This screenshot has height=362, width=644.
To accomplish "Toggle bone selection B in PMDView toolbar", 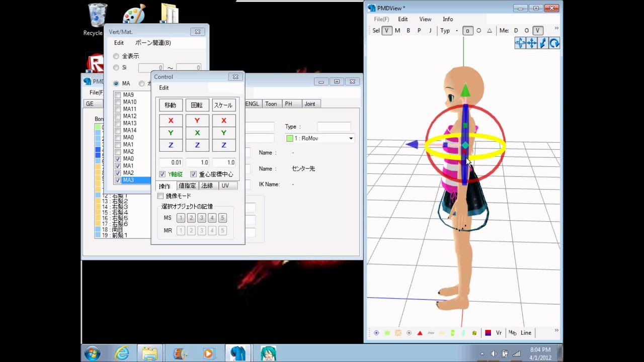I will click(409, 31).
